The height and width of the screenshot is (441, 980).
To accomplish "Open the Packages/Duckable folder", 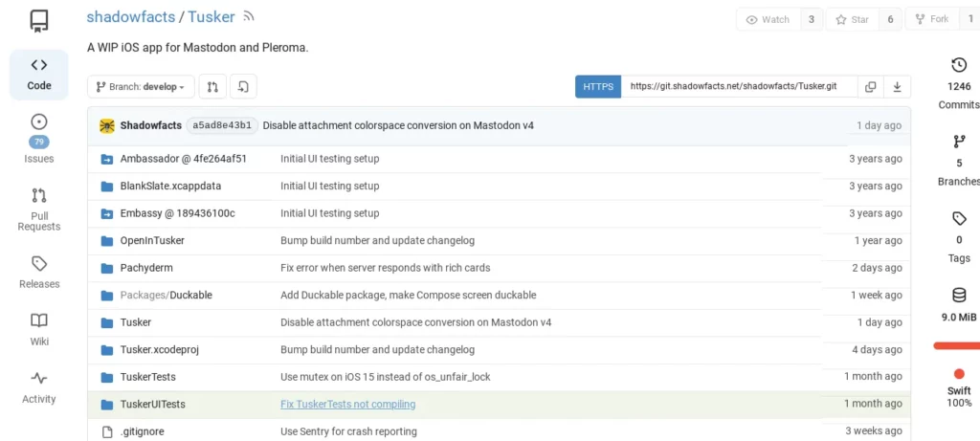I will [x=166, y=295].
